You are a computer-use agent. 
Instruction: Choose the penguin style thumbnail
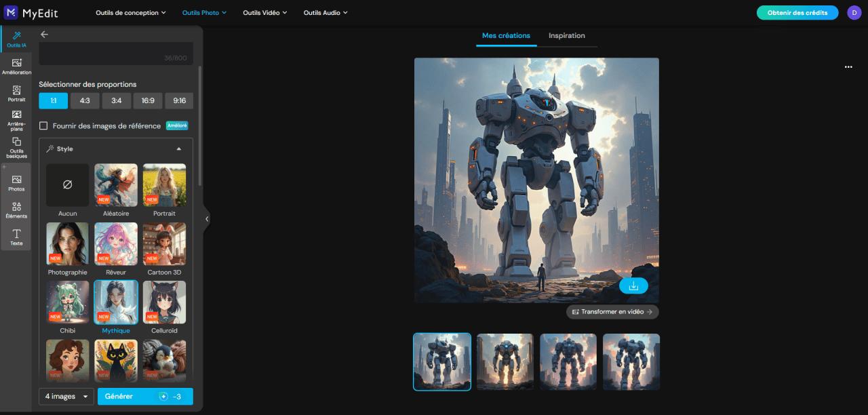164,360
